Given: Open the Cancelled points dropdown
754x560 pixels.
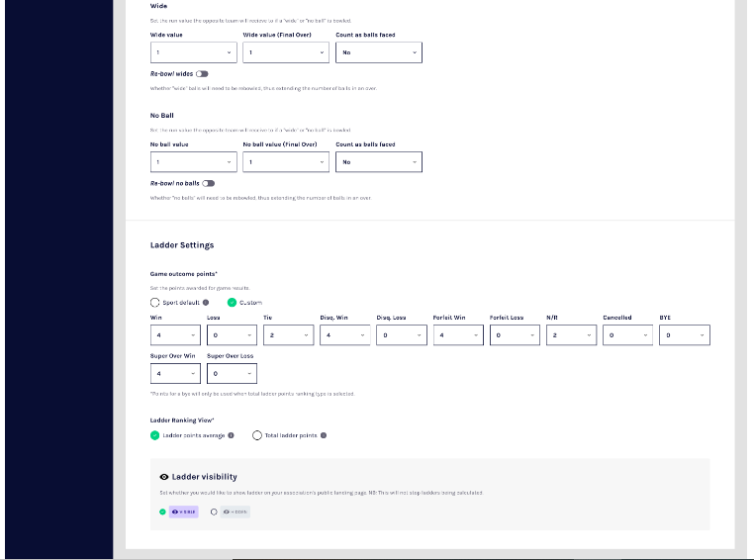Looking at the screenshot, I should (627, 335).
